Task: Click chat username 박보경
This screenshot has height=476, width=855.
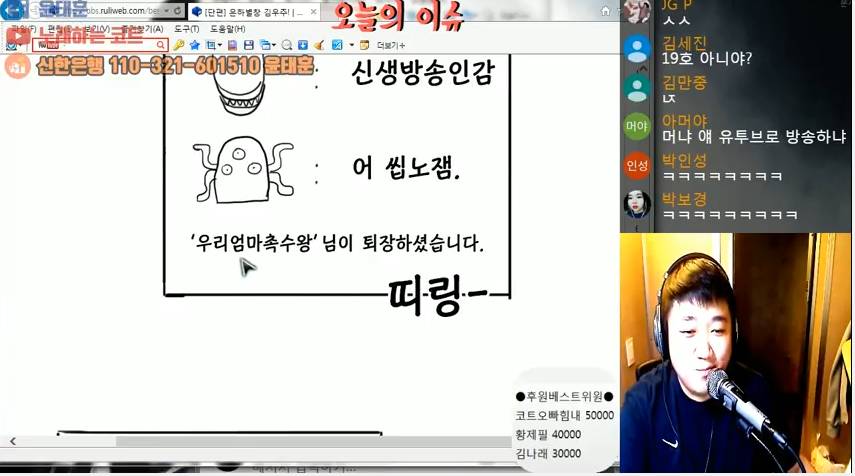Action: [684, 199]
